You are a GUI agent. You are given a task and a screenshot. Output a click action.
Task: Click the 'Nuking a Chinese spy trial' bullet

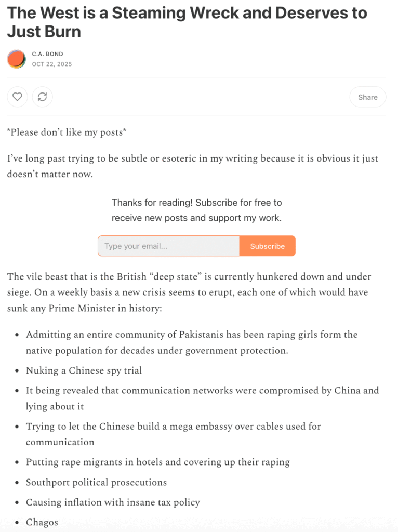click(84, 370)
